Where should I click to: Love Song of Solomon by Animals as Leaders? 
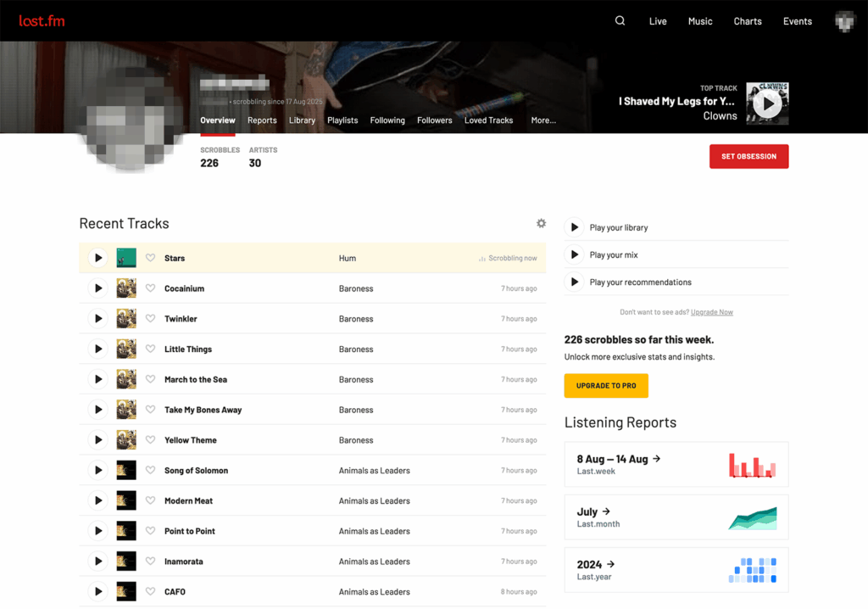[150, 470]
